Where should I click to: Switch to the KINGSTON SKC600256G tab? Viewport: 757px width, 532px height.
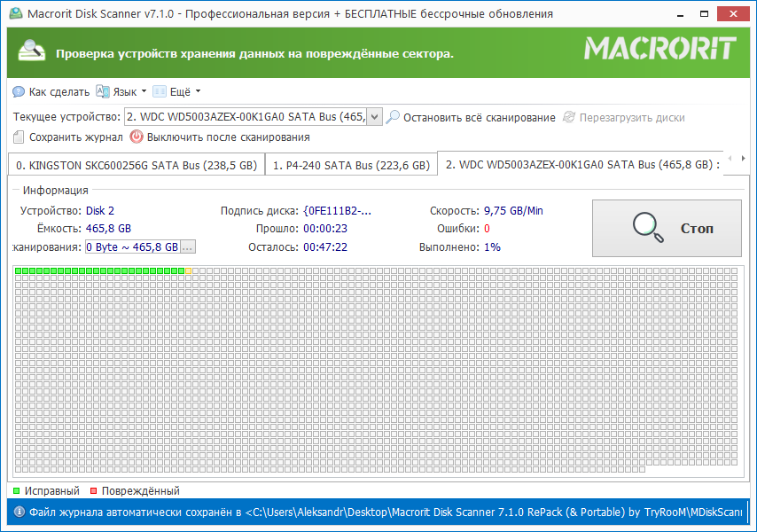point(137,165)
